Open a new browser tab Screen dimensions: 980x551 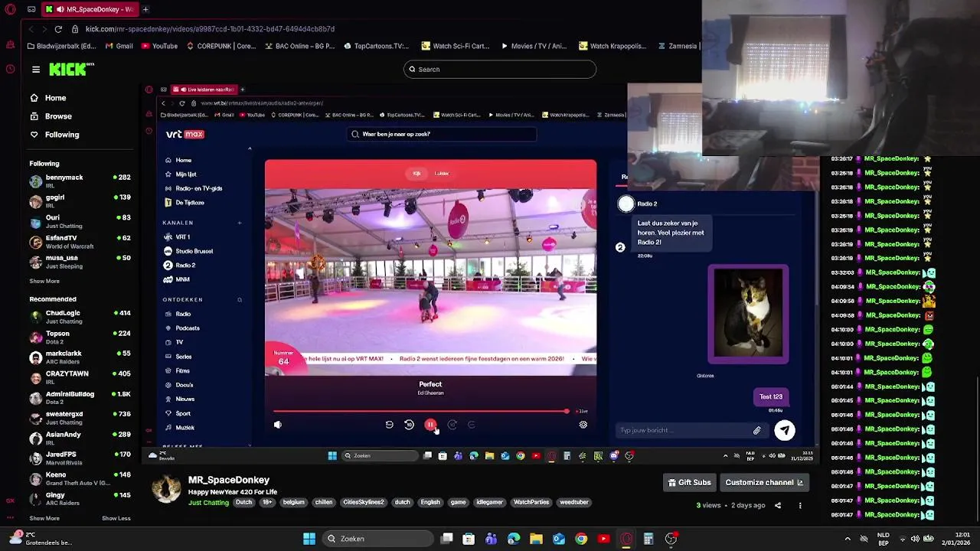pos(145,9)
